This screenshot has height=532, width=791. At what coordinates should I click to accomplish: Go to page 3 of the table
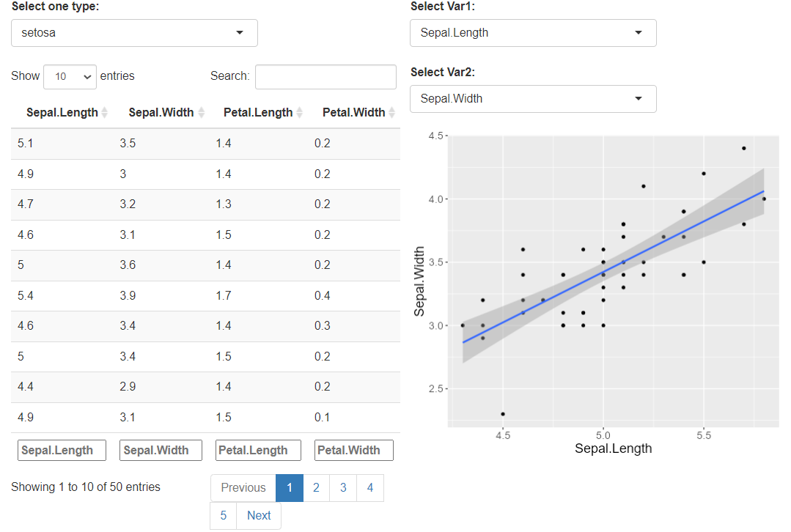tap(343, 488)
